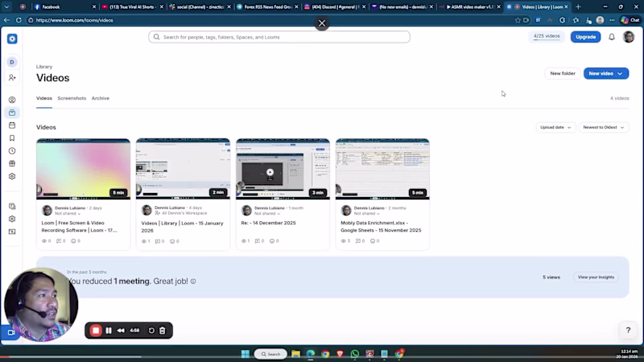Image resolution: width=644 pixels, height=362 pixels.
Task: Open the browser downloads icon
Action: coord(588,20)
